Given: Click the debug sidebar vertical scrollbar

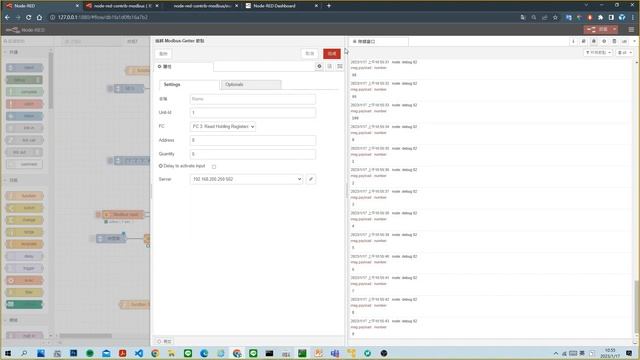Looking at the screenshot, I should click(636, 306).
